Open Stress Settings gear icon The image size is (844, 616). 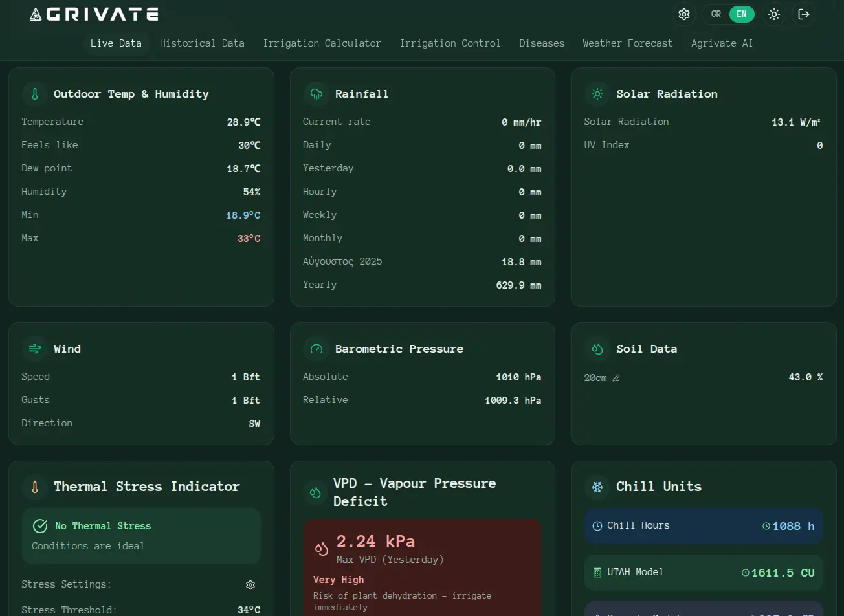click(250, 585)
